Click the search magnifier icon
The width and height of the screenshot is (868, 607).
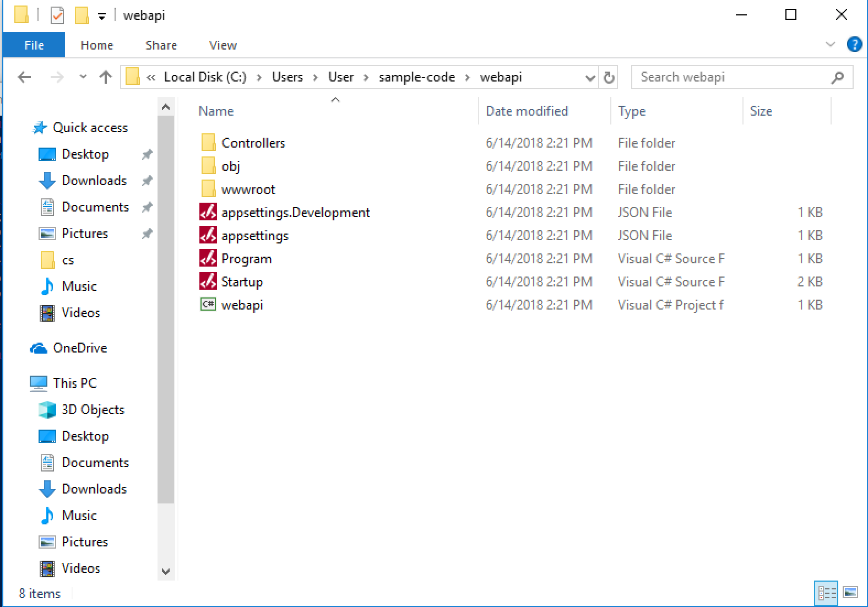(838, 78)
